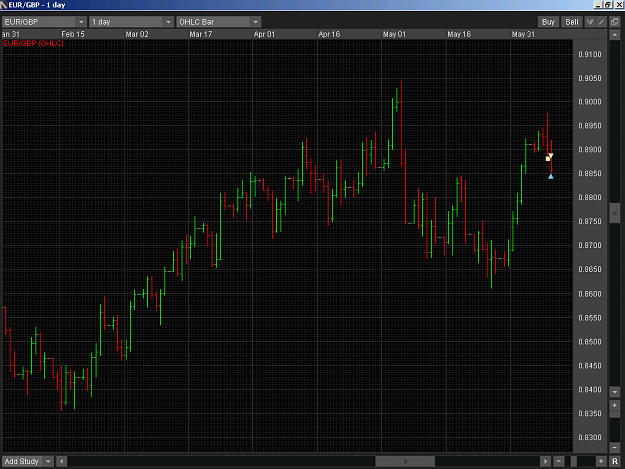The width and height of the screenshot is (625, 469).
Task: Click the 0.8300 price label
Action: click(x=590, y=438)
